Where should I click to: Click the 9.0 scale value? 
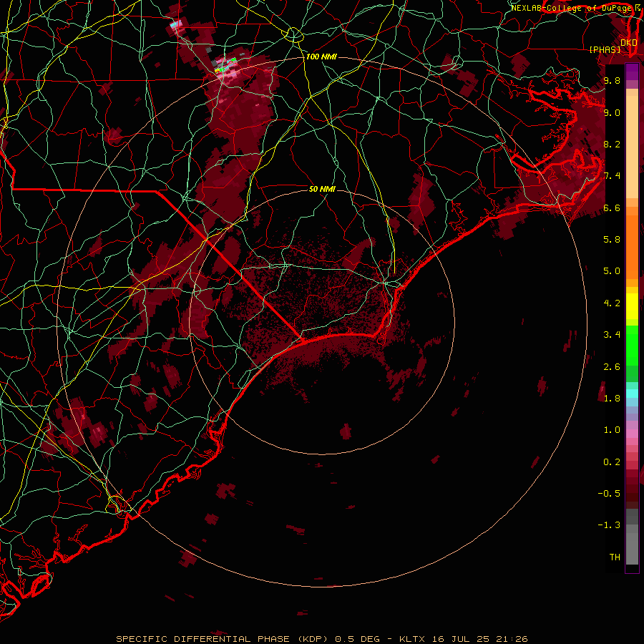tap(612, 112)
